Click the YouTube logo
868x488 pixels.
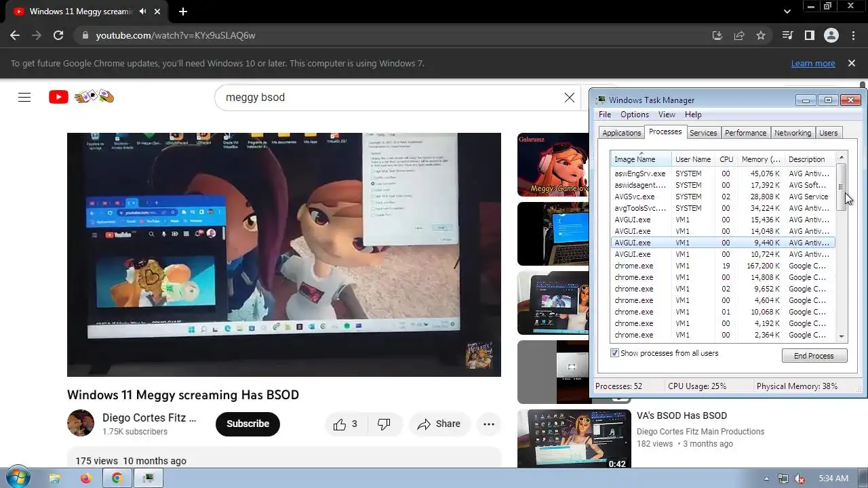81,97
